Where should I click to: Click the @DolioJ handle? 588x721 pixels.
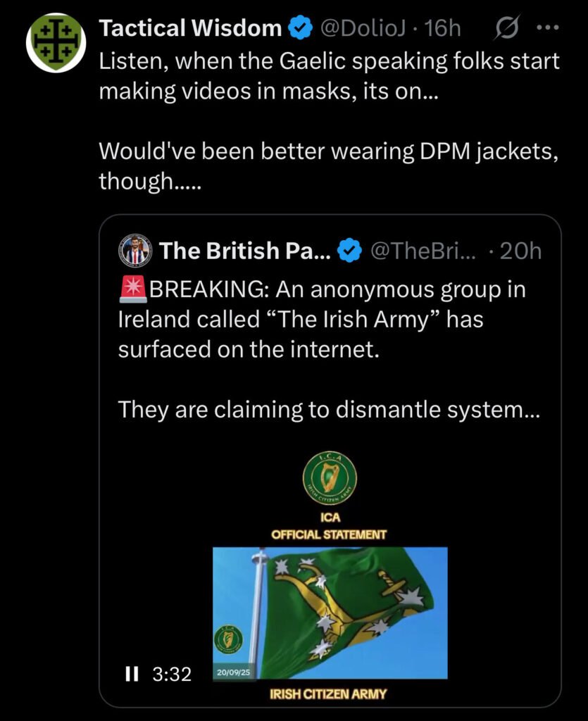tap(361, 28)
